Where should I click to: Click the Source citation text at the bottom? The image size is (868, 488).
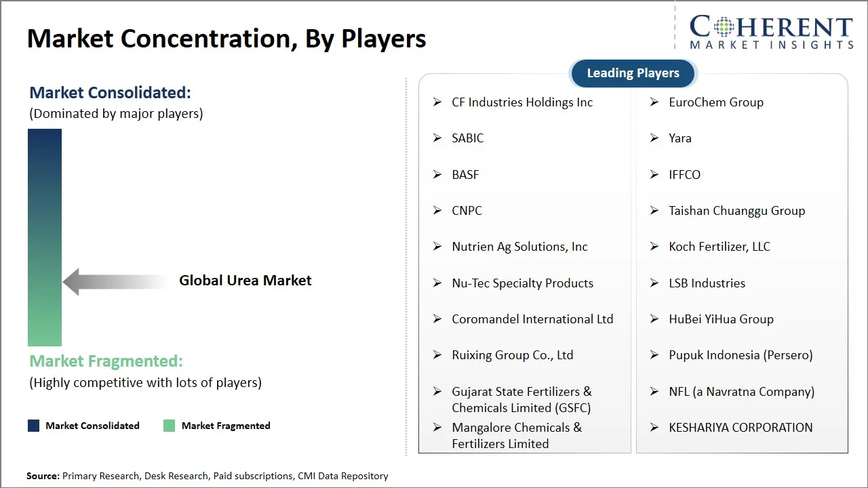coord(208,476)
